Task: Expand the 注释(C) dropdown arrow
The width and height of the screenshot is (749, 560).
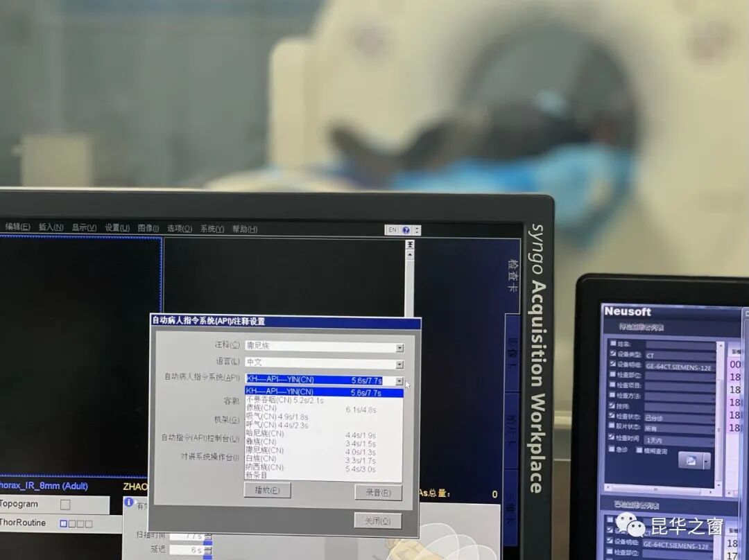Action: point(400,348)
